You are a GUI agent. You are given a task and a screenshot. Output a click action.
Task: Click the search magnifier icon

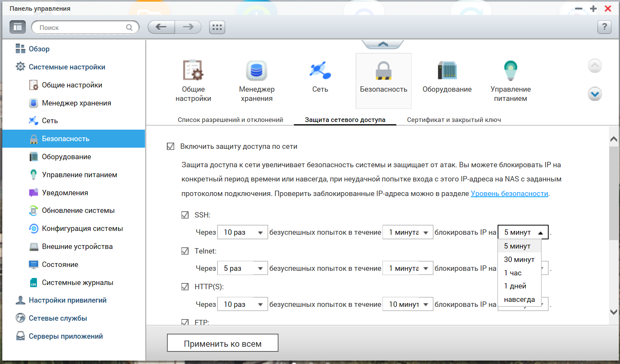click(x=129, y=28)
